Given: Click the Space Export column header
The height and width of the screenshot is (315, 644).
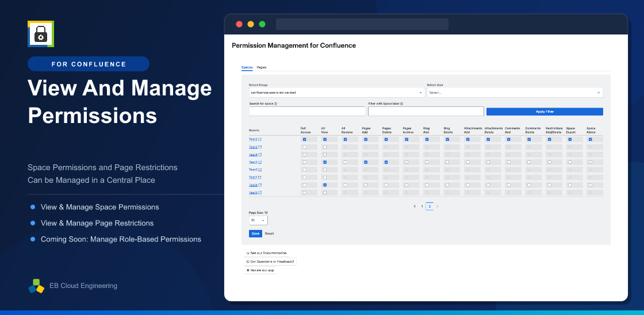Looking at the screenshot, I should pos(572,130).
